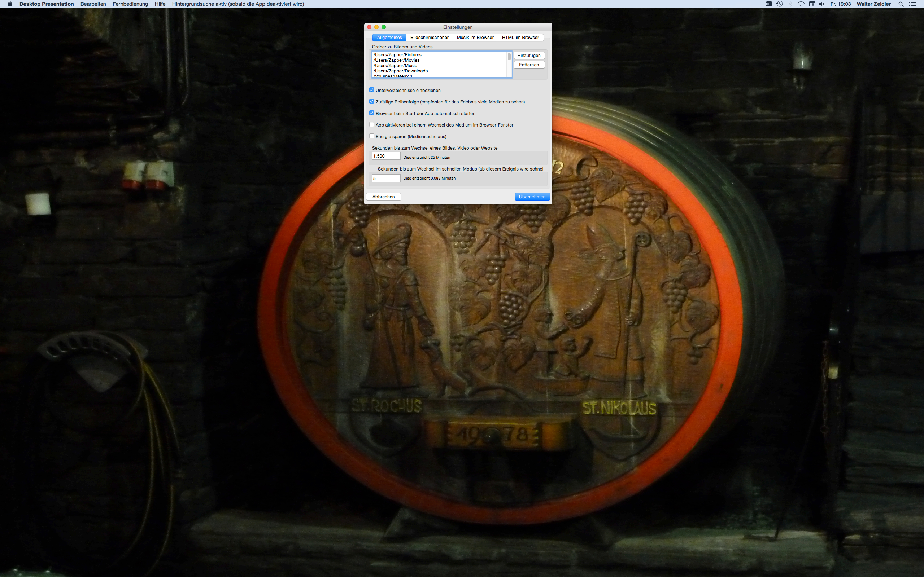Click the Übernehmen button

click(532, 197)
